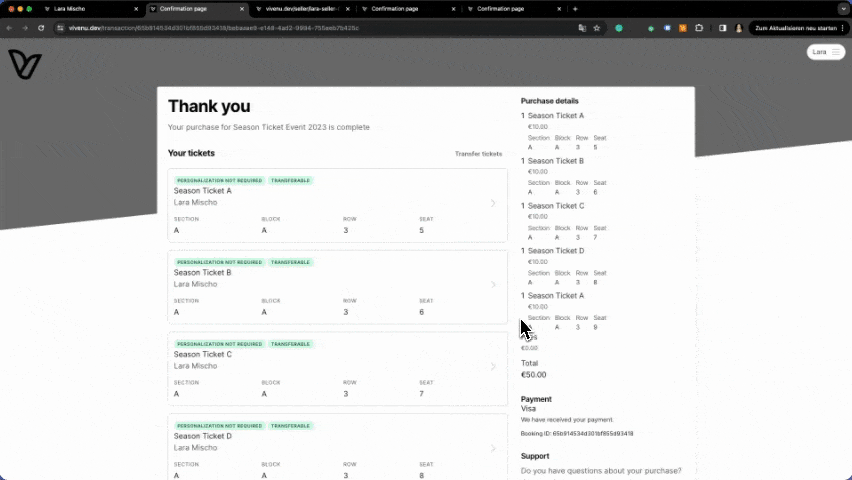This screenshot has height=480, width=852.
Task: Click the Visa payment method text
Action: pyautogui.click(x=528, y=409)
